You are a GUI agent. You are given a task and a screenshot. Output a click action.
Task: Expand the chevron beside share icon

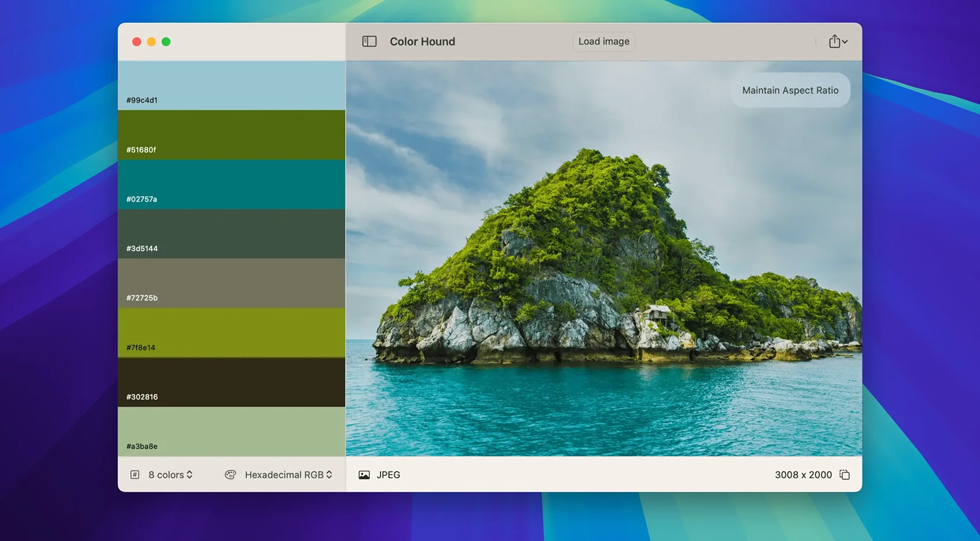(x=845, y=42)
